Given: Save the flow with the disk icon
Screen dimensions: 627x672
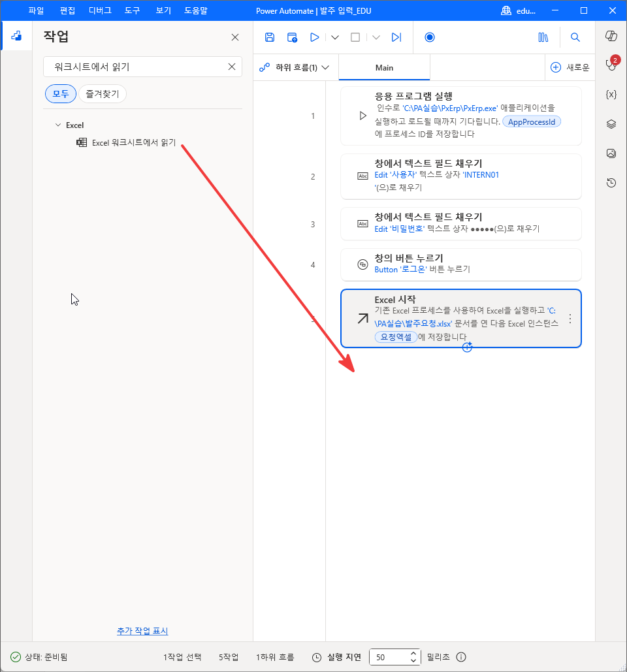Looking at the screenshot, I should point(270,37).
